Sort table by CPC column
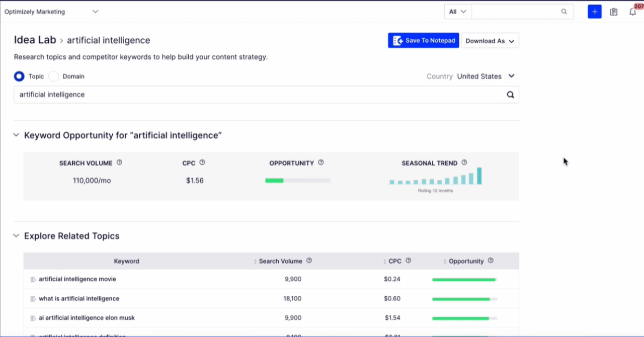The image size is (644, 337). pos(385,262)
